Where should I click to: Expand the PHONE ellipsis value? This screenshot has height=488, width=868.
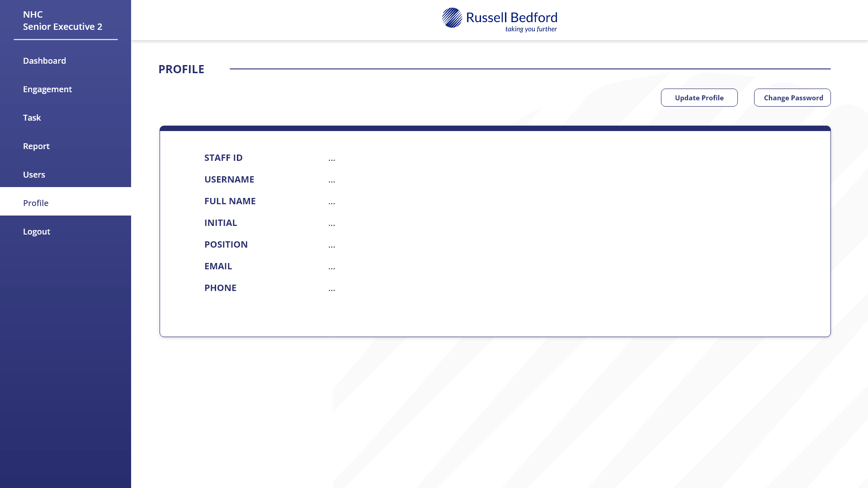[x=332, y=289]
